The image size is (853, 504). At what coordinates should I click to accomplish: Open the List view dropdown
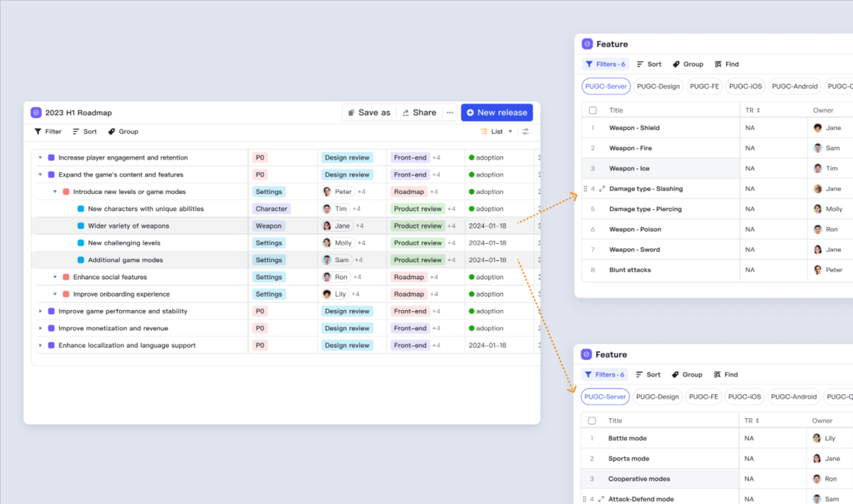497,132
